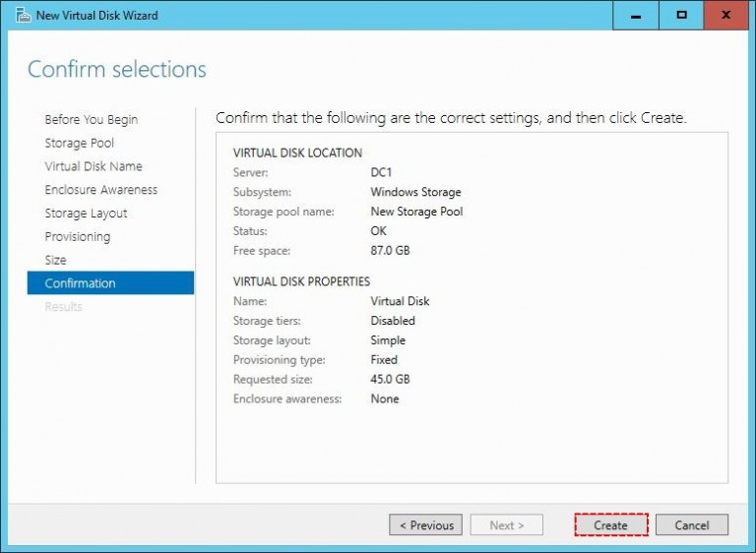
Task: Switch to the Provisioning step
Action: click(x=78, y=237)
